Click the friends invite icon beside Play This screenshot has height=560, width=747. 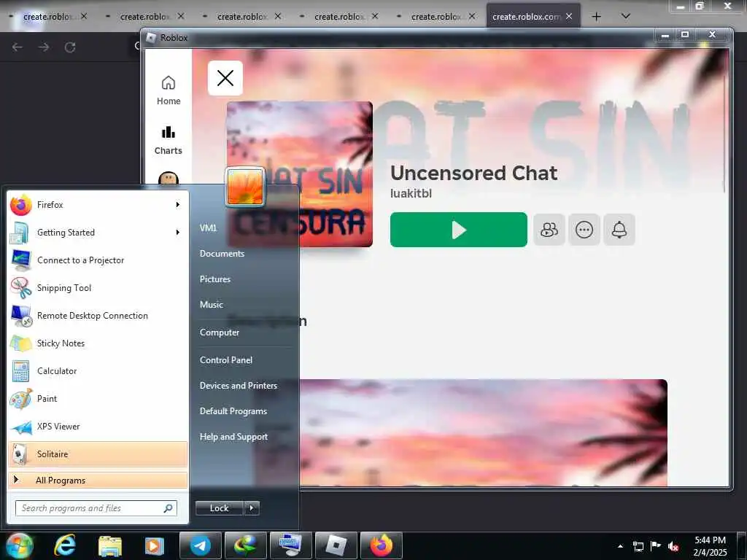(549, 230)
